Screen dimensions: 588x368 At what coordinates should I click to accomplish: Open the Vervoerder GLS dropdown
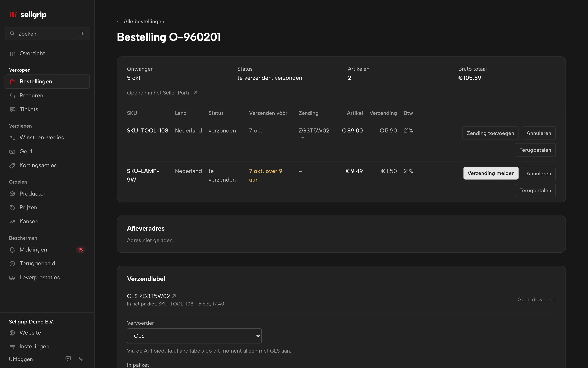tap(194, 336)
